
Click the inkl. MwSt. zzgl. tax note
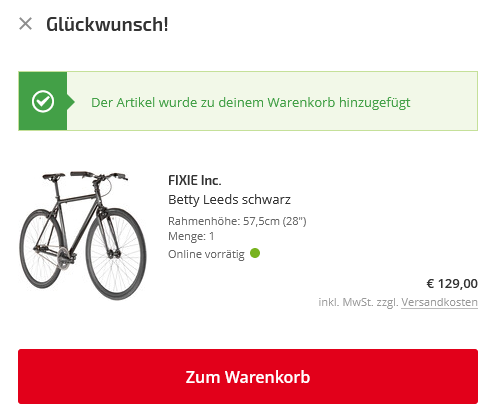tap(358, 302)
